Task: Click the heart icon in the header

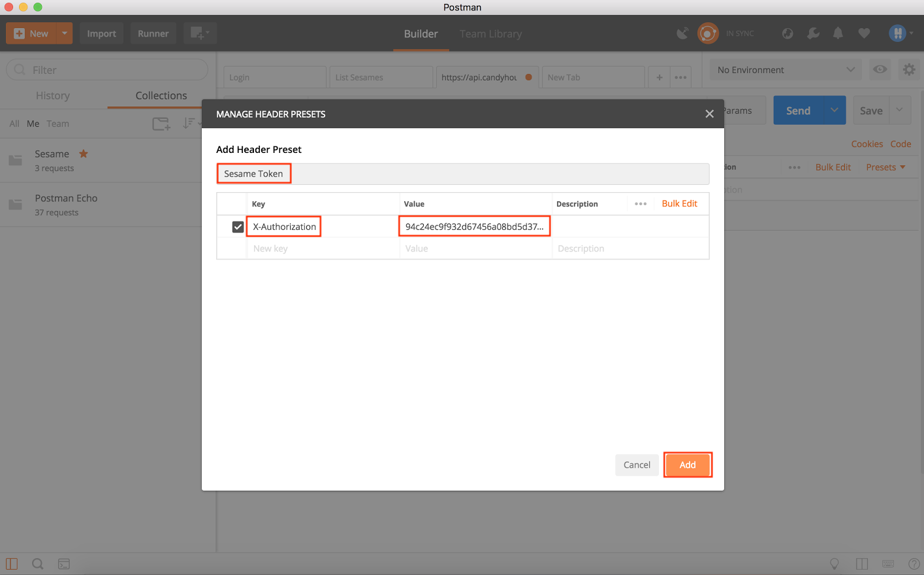Action: pos(864,33)
